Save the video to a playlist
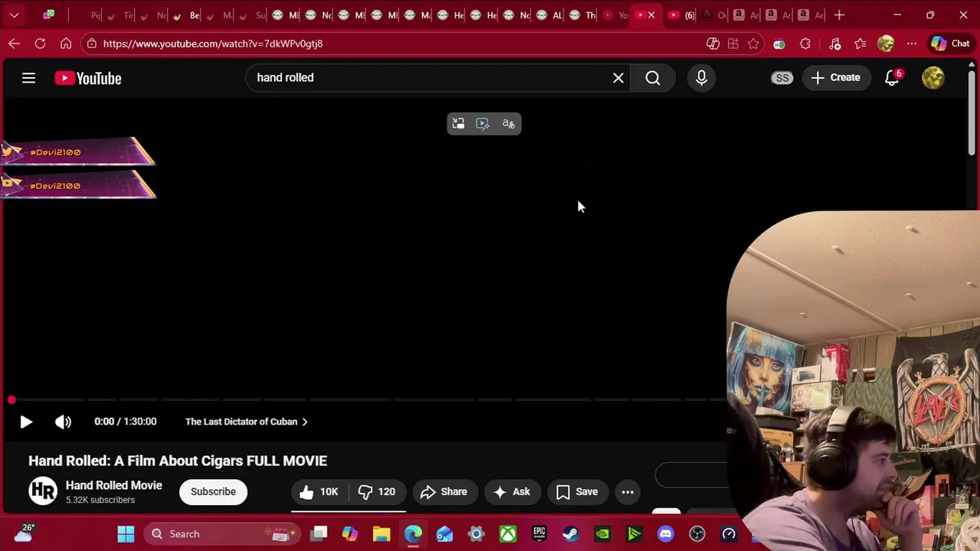 [x=577, y=492]
